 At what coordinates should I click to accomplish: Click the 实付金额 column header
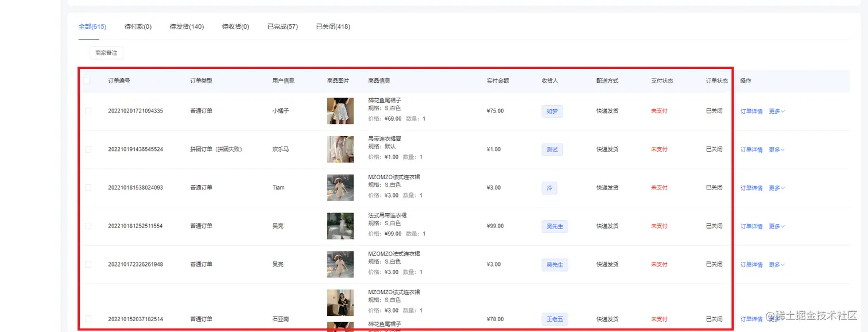tap(498, 81)
